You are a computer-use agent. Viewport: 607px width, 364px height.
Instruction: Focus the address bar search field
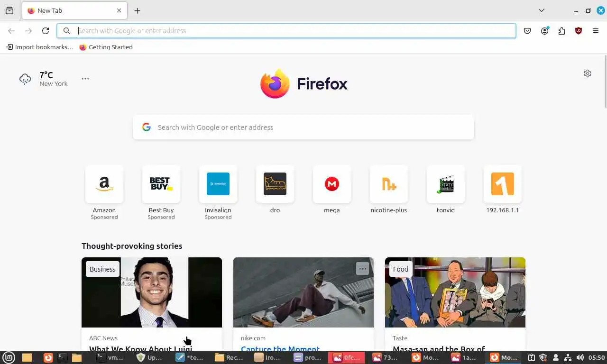click(x=286, y=31)
